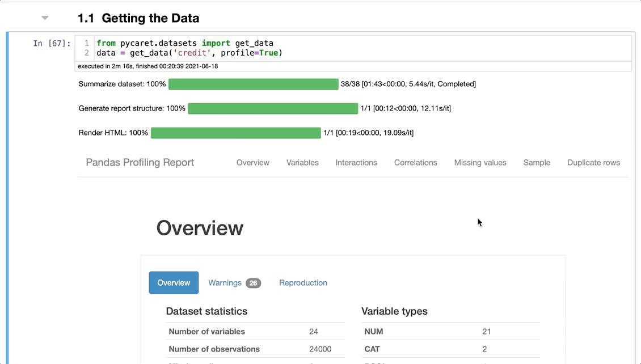Click the Getting the Data heading
This screenshot has width=641, height=364.
[138, 18]
